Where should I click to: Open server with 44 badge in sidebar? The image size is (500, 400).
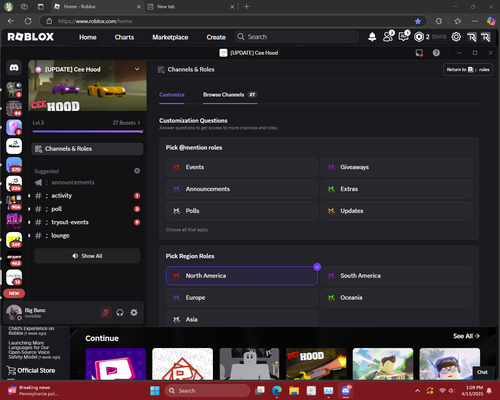(x=14, y=109)
